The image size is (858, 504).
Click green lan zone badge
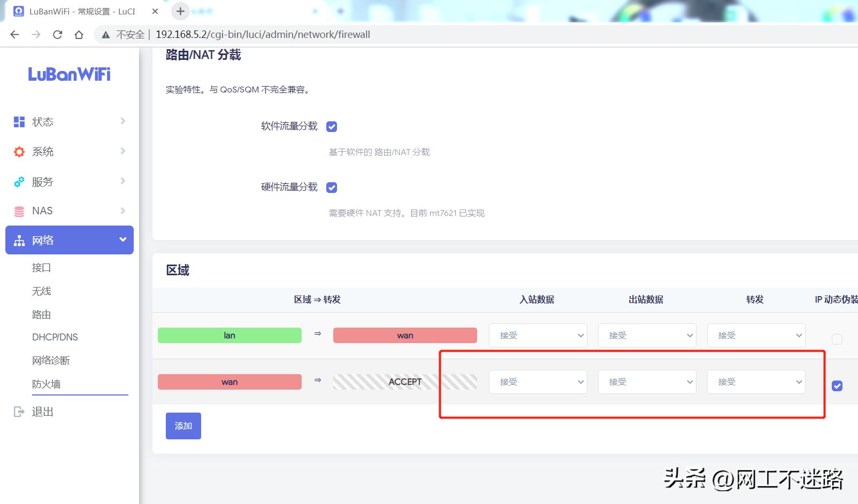pyautogui.click(x=229, y=336)
